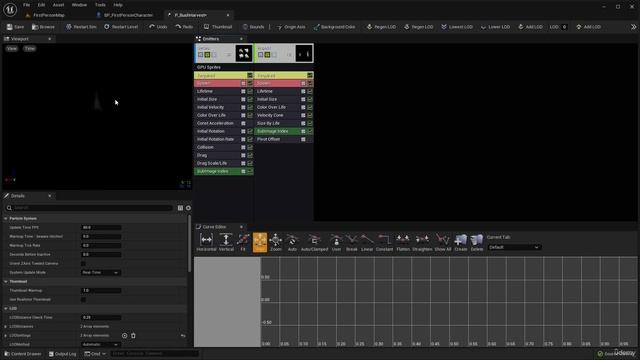Select Vertical fit in Curve Editor
Viewport: 640px width, 360px height.
coord(226,242)
